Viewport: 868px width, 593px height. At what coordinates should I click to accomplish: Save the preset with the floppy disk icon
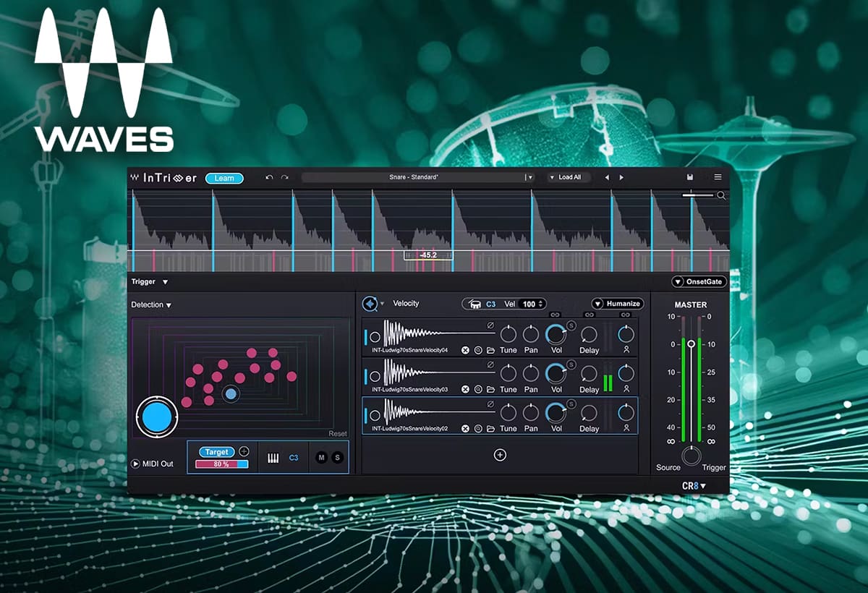(690, 177)
